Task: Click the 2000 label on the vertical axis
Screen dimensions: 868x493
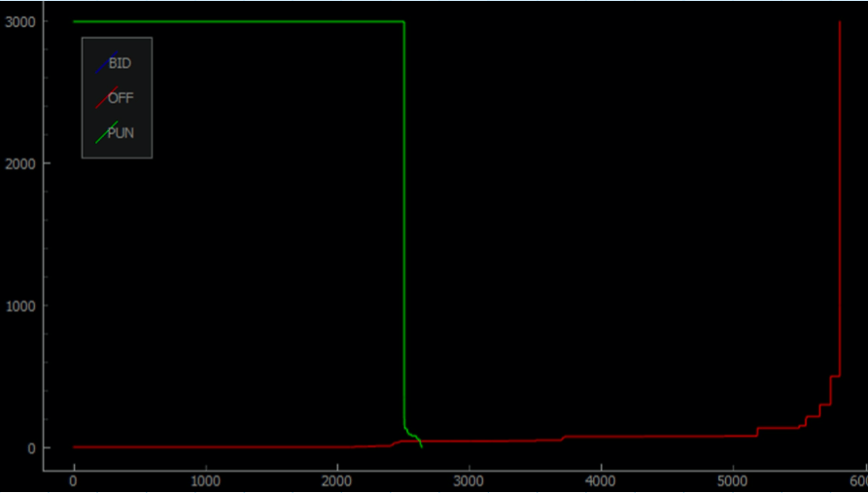Action: click(x=19, y=163)
